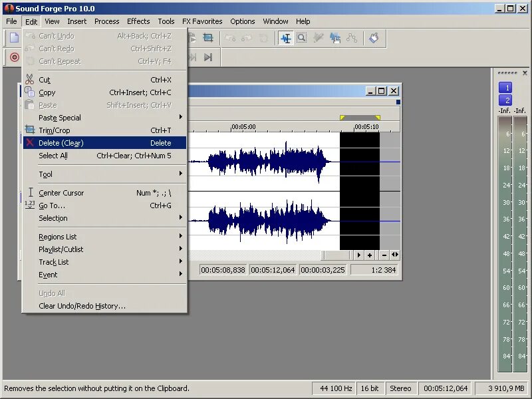This screenshot has width=532, height=399.
Task: Select the Edit tool in toolbar
Action: pyautogui.click(x=286, y=38)
